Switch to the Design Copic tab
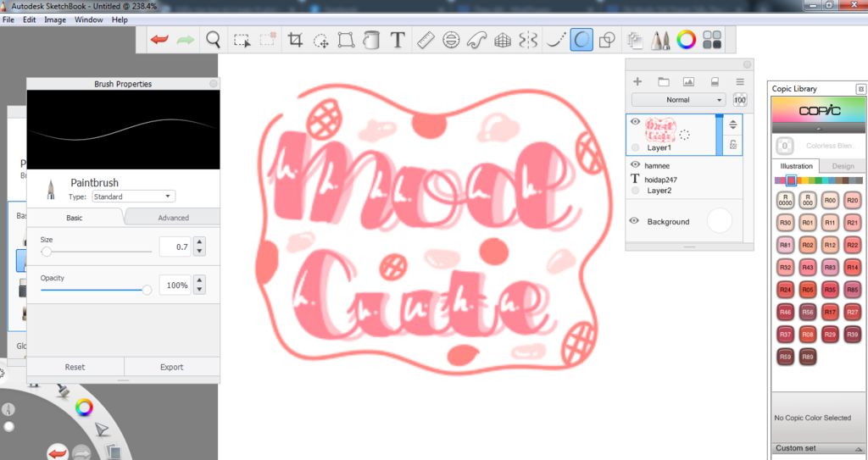868x460 pixels. [843, 166]
